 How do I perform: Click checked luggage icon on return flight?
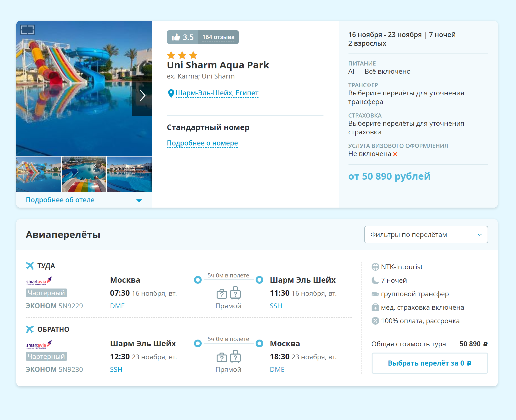(x=235, y=356)
